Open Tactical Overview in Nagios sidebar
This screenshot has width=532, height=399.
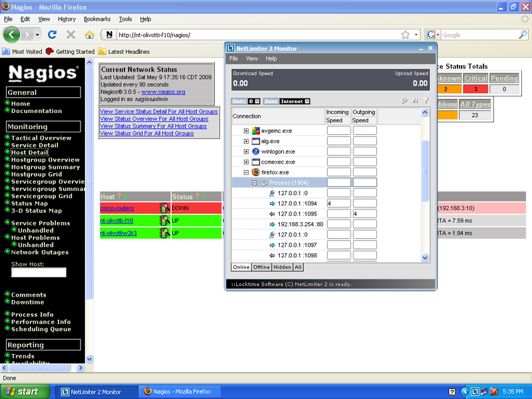pos(41,138)
